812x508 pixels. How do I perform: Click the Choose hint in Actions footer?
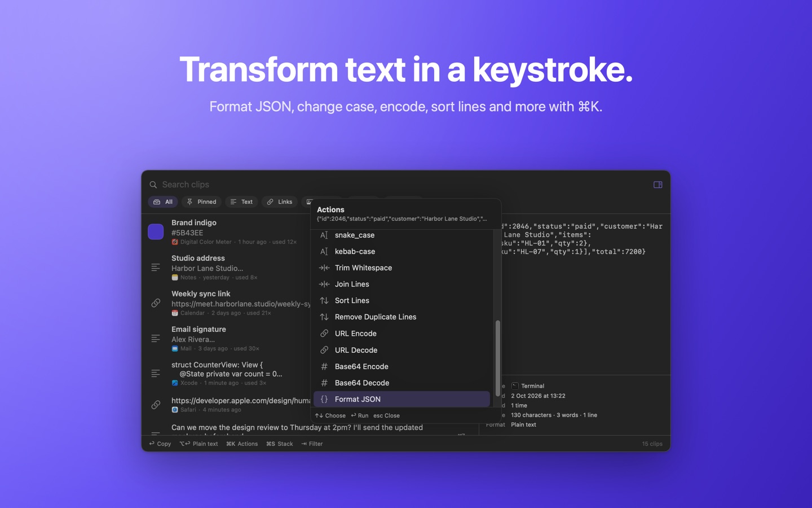(330, 415)
